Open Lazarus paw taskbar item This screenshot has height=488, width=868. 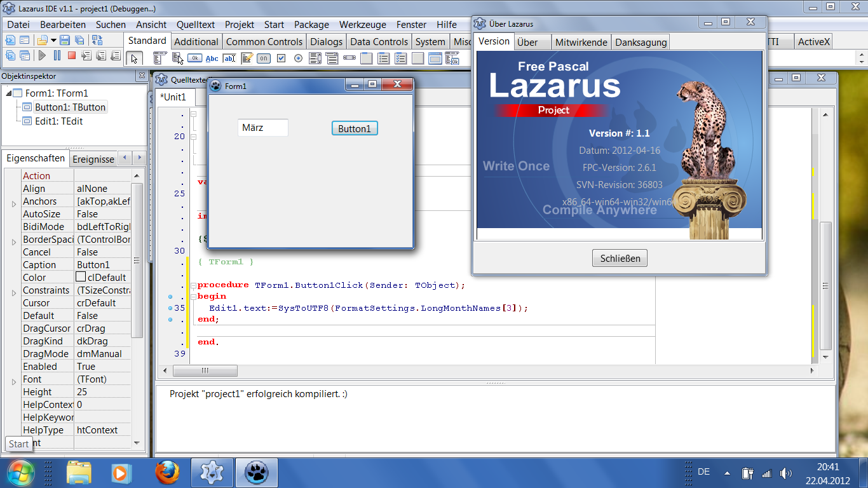point(257,473)
